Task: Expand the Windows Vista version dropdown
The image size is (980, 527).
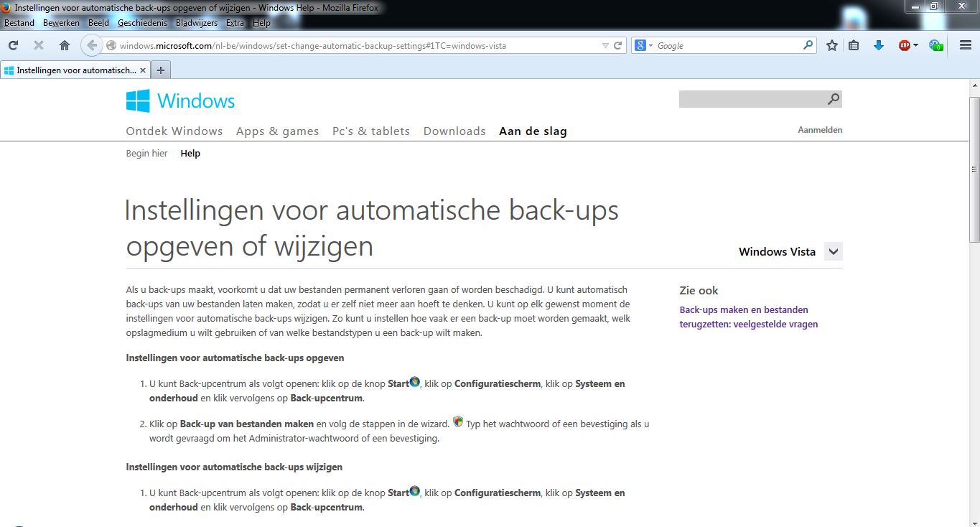Action: pyautogui.click(x=833, y=251)
